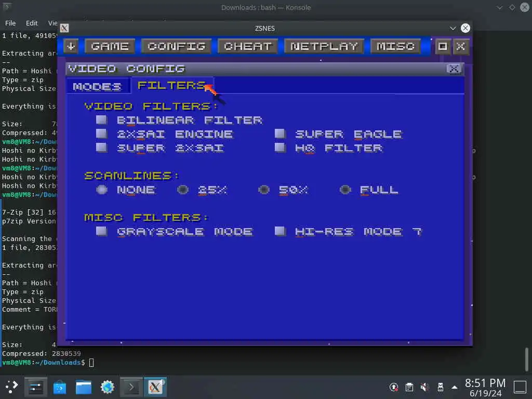Screen dimensions: 532x399
Task: Launch Discover store from the taskbar
Action: pos(59,387)
